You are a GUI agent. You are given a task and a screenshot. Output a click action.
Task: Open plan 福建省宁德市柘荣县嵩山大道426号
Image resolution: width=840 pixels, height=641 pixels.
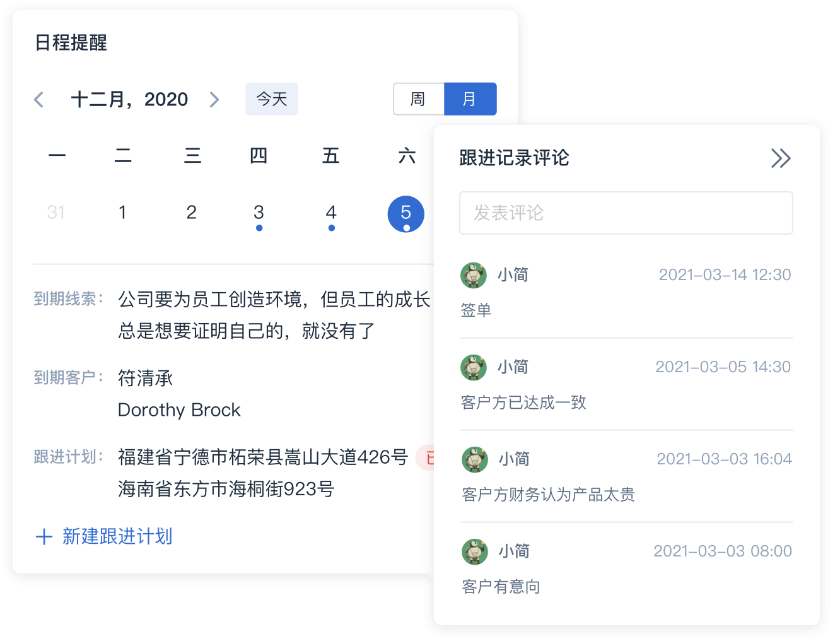pyautogui.click(x=263, y=457)
